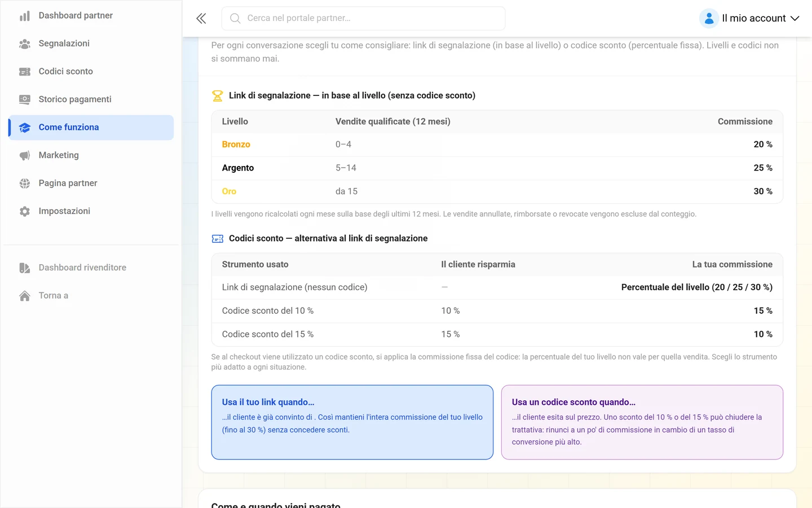This screenshot has width=812, height=508.
Task: Click the Dashboard rivenditore icon
Action: pyautogui.click(x=25, y=268)
